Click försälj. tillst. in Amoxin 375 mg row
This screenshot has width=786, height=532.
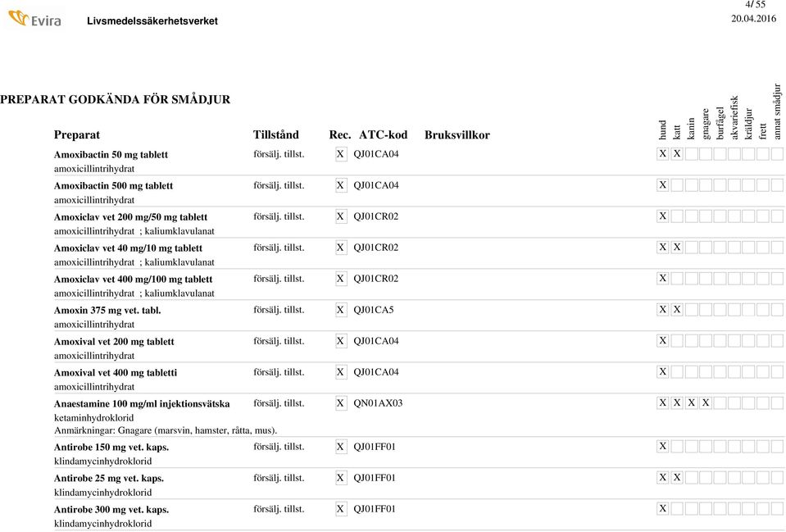coord(279,309)
